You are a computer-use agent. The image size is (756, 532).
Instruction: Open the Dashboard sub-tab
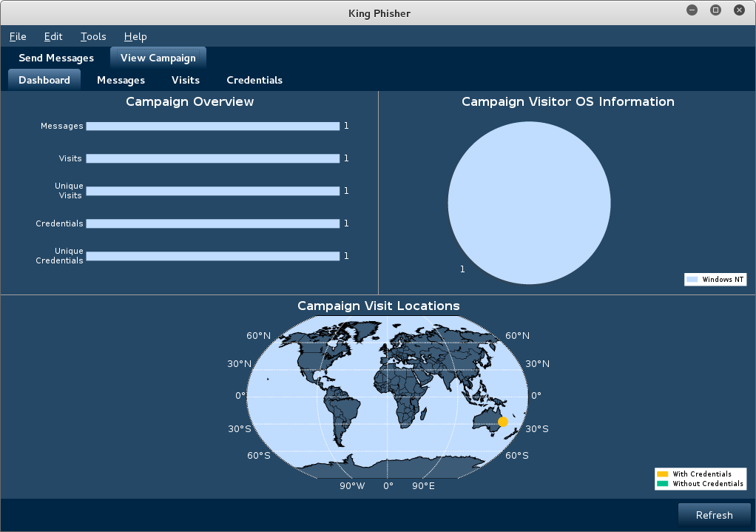pos(44,80)
